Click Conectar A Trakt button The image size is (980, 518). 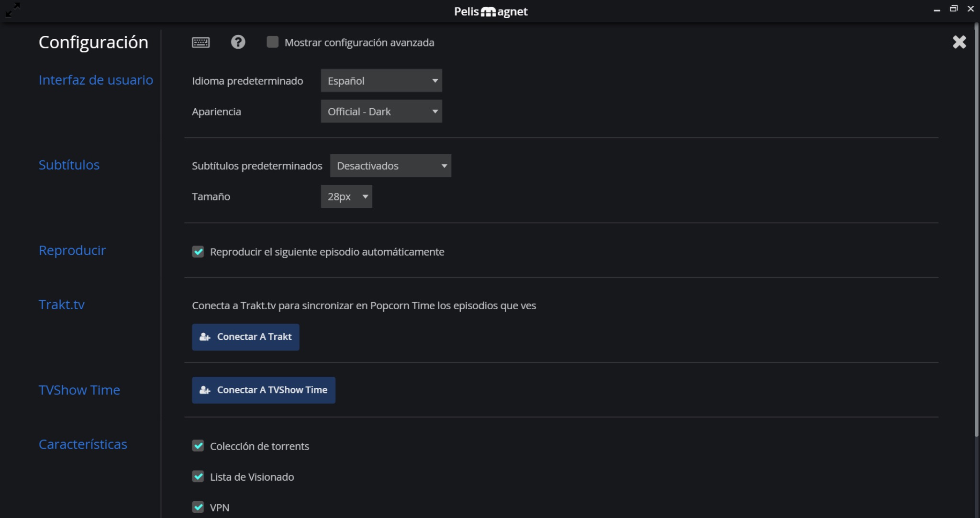click(x=245, y=337)
